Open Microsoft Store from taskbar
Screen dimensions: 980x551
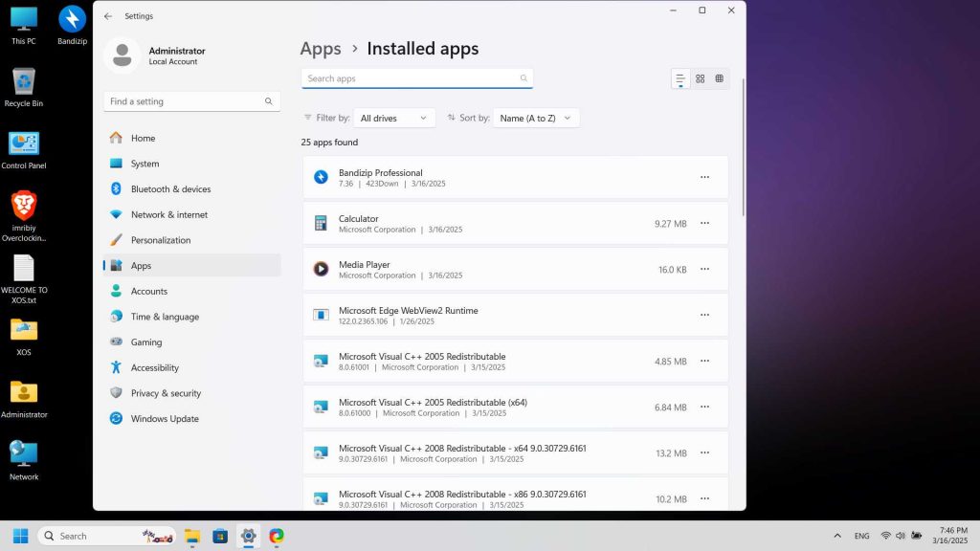point(220,536)
